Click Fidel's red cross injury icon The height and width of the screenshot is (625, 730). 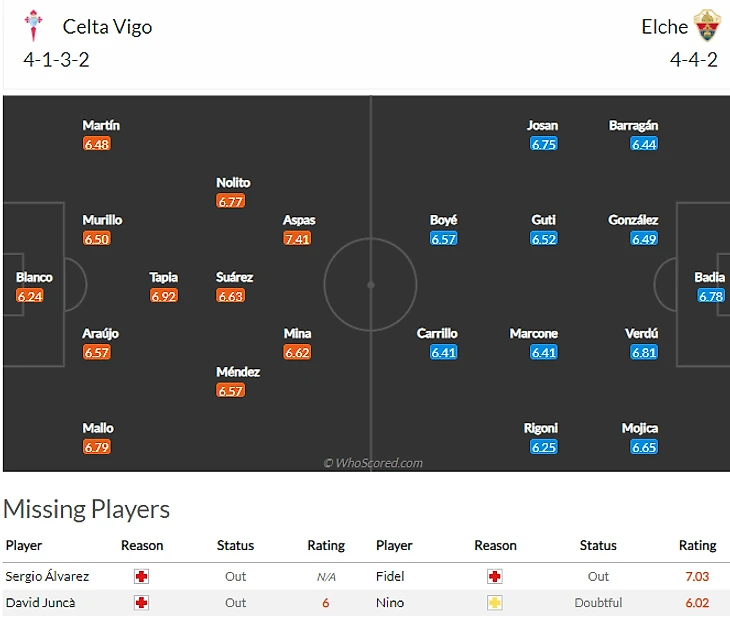pyautogui.click(x=494, y=577)
